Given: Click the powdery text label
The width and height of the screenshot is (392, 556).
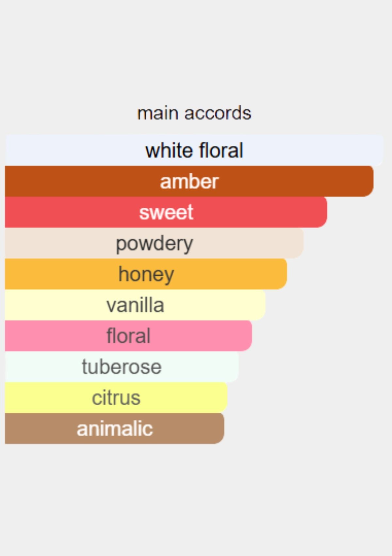Looking at the screenshot, I should point(154,244).
